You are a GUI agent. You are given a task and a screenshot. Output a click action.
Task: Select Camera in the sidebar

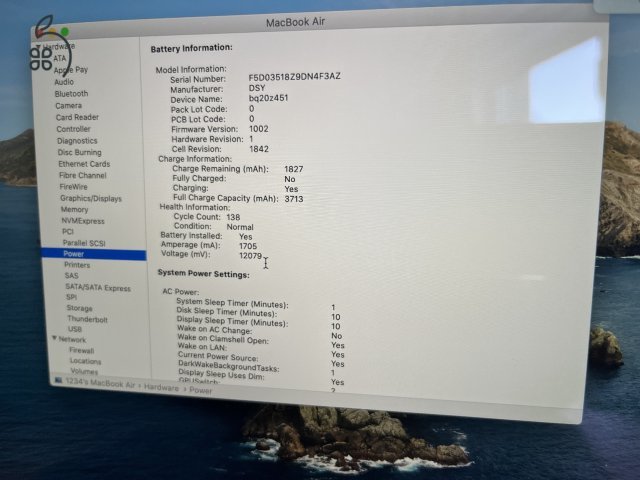pyautogui.click(x=69, y=106)
